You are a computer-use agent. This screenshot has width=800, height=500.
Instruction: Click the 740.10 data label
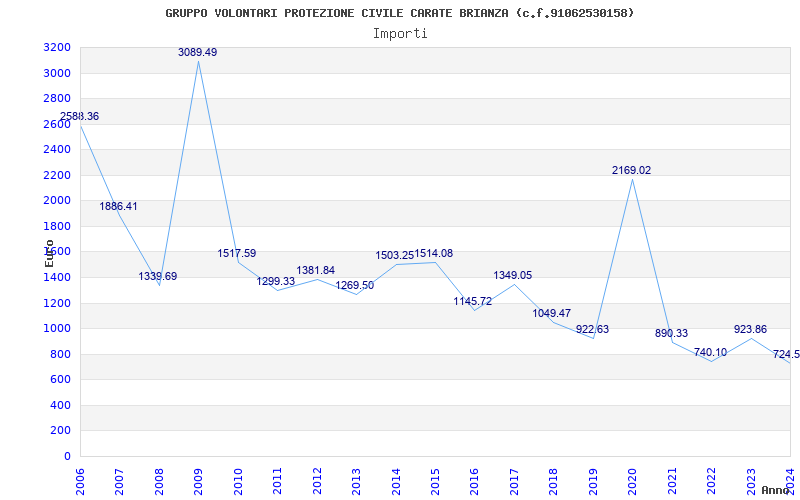click(x=711, y=353)
